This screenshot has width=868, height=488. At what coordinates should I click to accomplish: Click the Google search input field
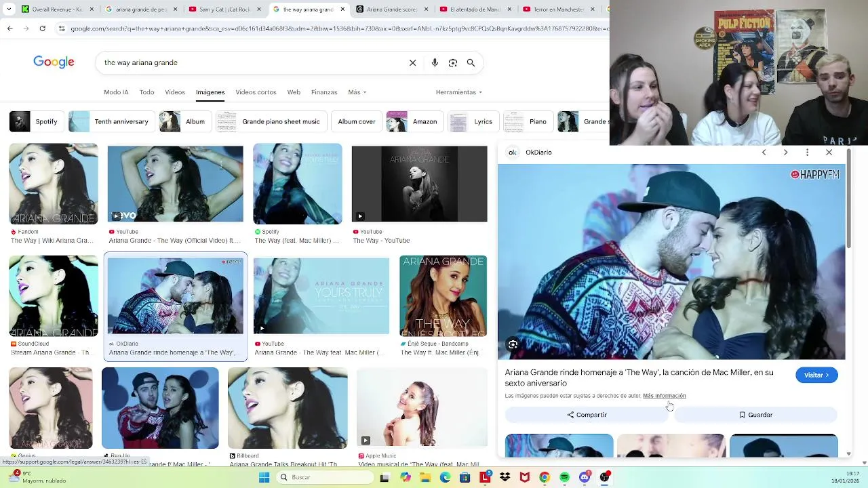[251, 62]
